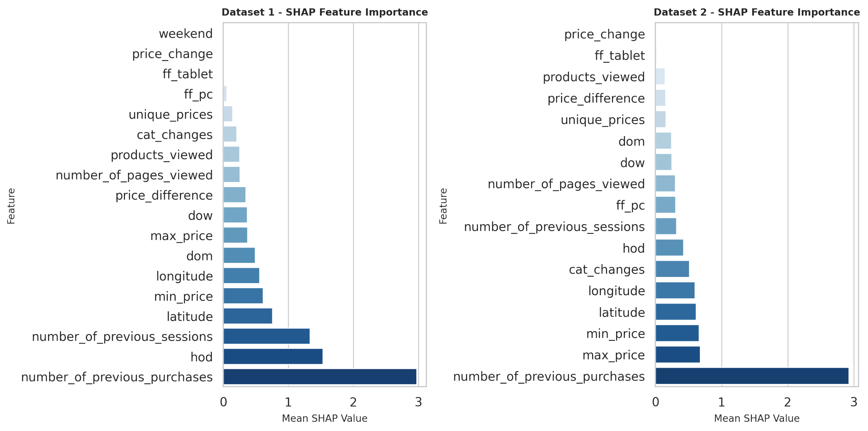
Task: Click the weekend label in Dataset 1
Action: point(186,34)
